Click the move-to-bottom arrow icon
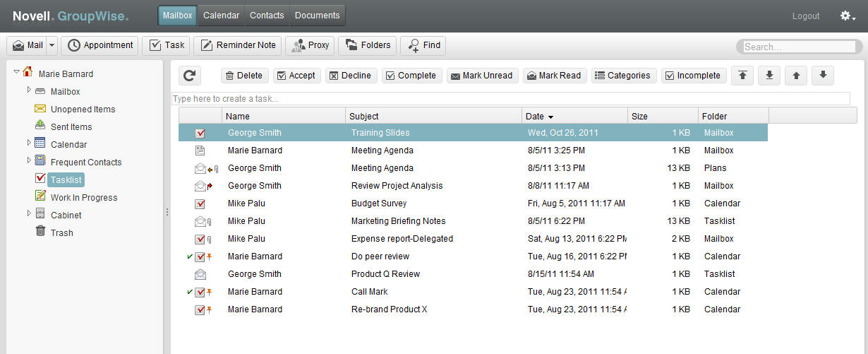 coord(769,76)
